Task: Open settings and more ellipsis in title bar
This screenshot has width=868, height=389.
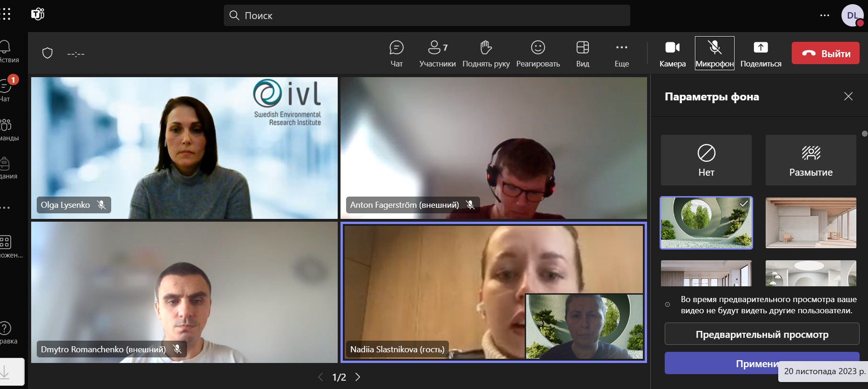Action: [x=825, y=15]
